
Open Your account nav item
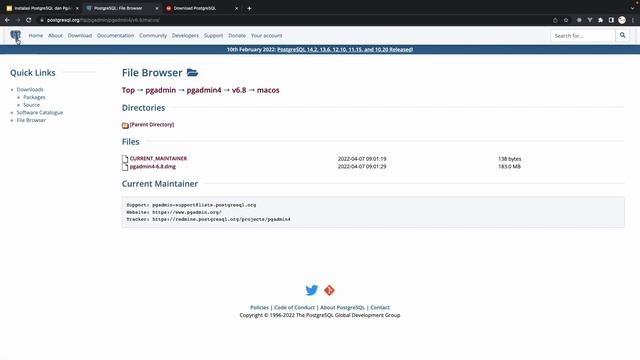click(x=266, y=36)
